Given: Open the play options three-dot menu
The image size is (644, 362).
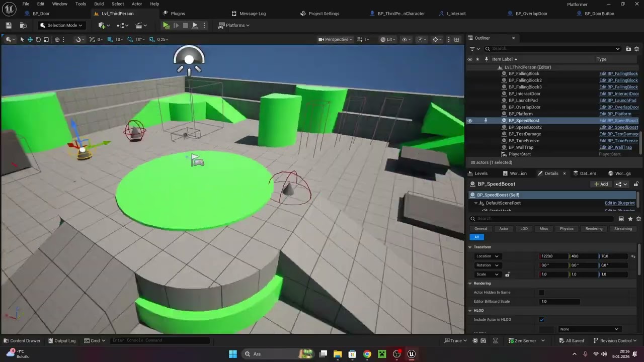Looking at the screenshot, I should 204,25.
